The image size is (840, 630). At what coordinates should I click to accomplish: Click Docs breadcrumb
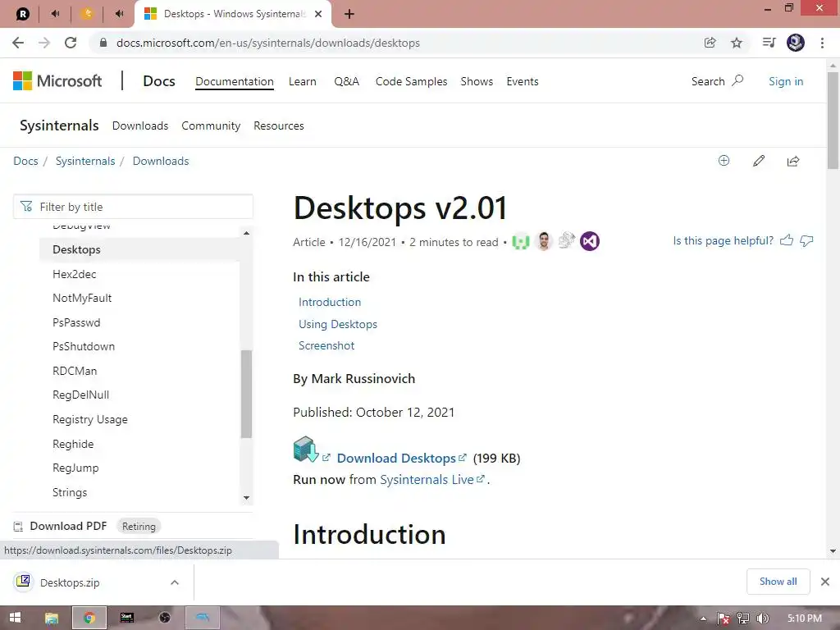(25, 162)
